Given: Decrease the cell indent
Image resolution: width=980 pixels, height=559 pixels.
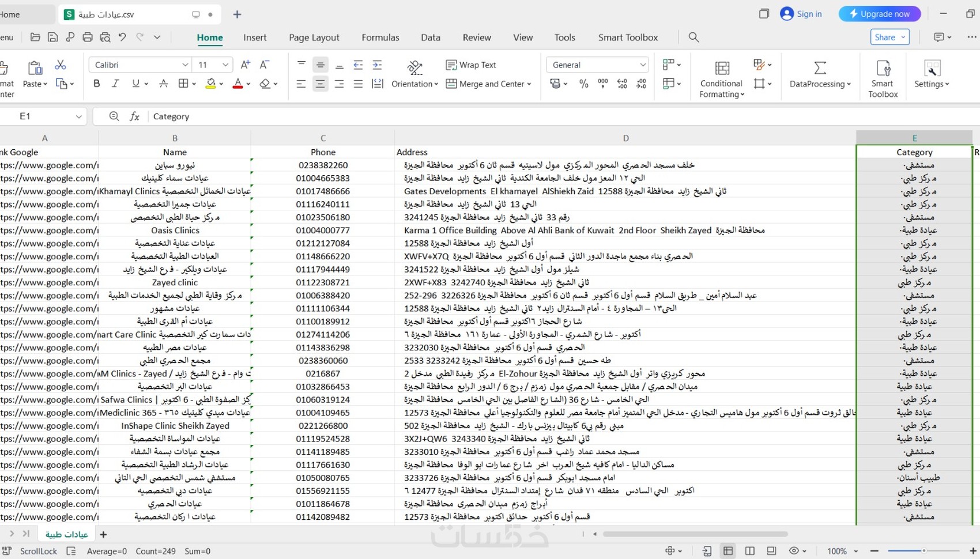Looking at the screenshot, I should [358, 65].
